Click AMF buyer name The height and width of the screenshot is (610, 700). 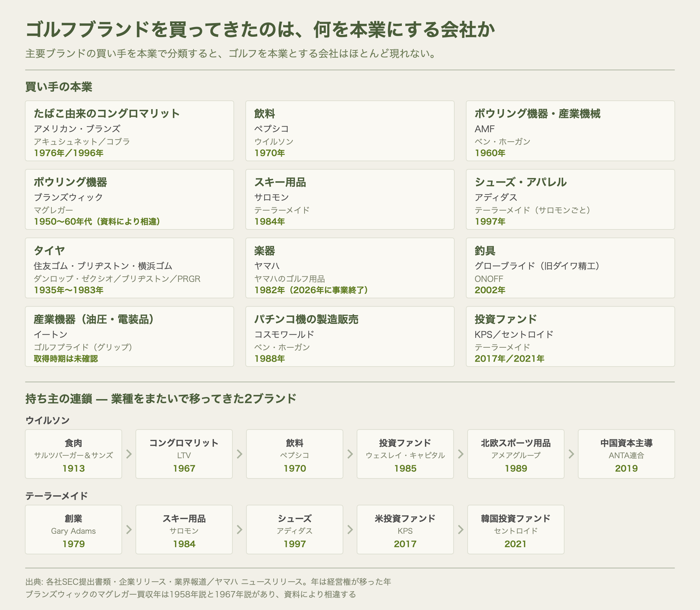[x=485, y=129]
